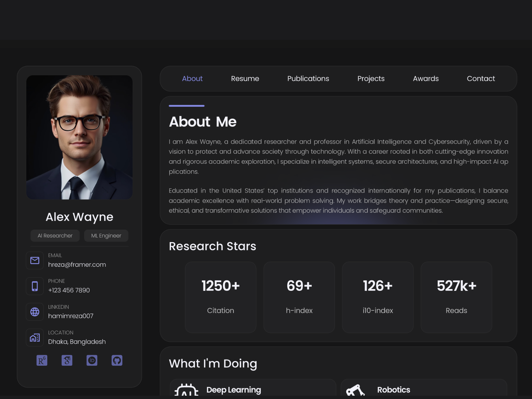
Task: Go to the Projects tab
Action: [371, 79]
